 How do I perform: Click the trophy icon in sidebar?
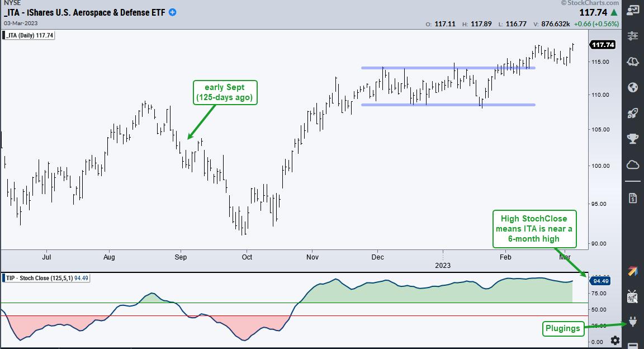[x=633, y=139]
